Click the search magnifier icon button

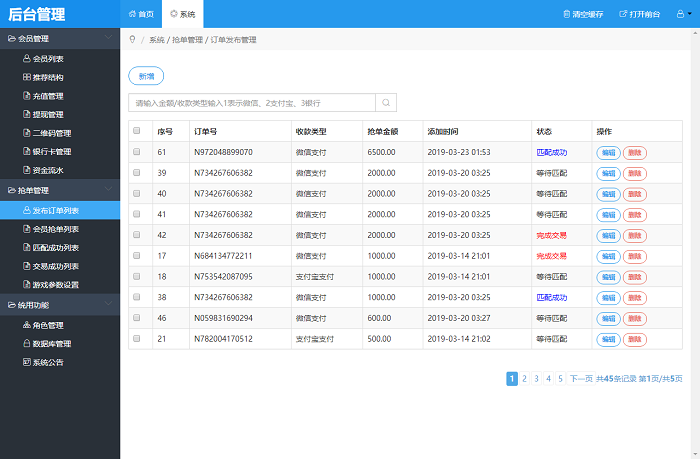(386, 103)
